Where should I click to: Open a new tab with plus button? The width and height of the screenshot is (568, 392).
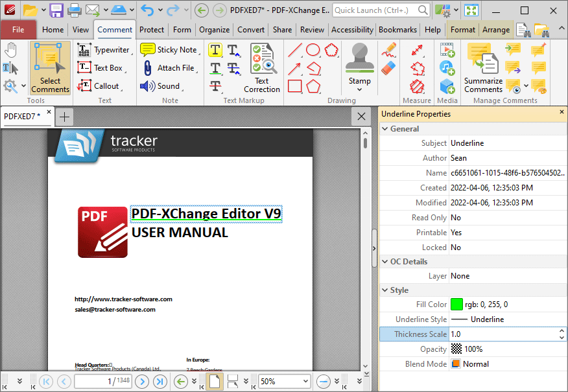click(64, 117)
